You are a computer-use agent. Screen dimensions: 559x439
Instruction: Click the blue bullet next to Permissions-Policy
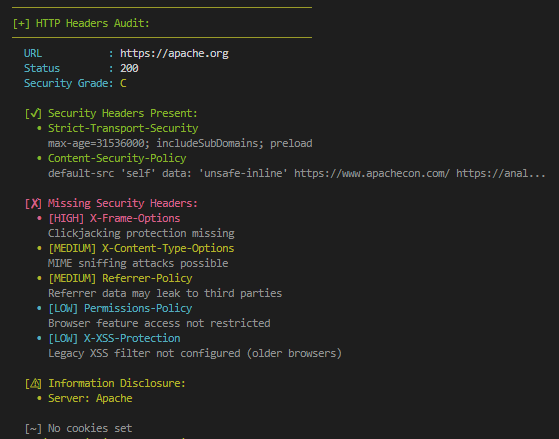[x=39, y=308]
